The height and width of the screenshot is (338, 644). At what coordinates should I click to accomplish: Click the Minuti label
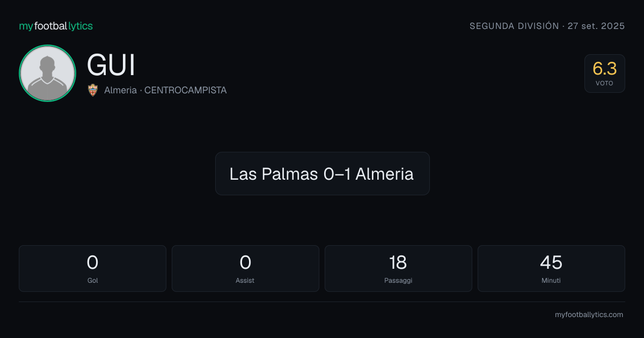pyautogui.click(x=551, y=281)
